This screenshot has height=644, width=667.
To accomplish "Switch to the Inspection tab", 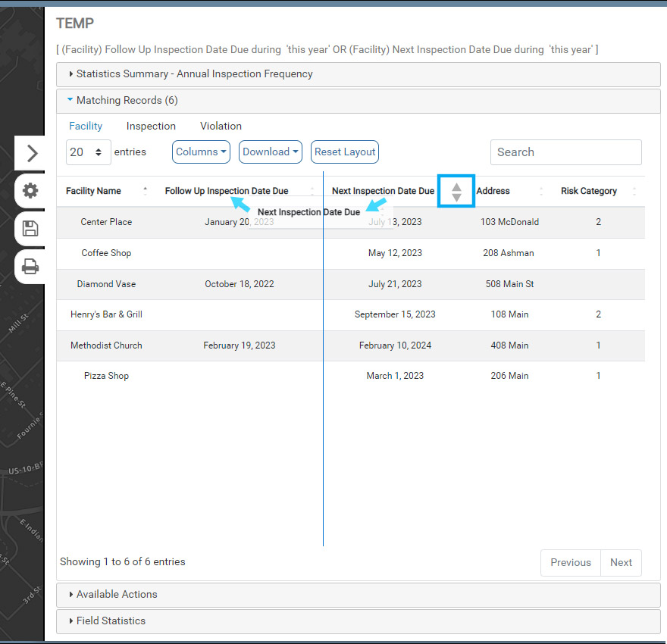I will [151, 126].
